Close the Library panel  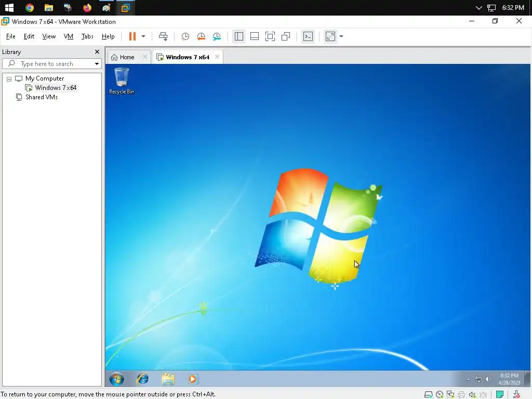coord(97,52)
